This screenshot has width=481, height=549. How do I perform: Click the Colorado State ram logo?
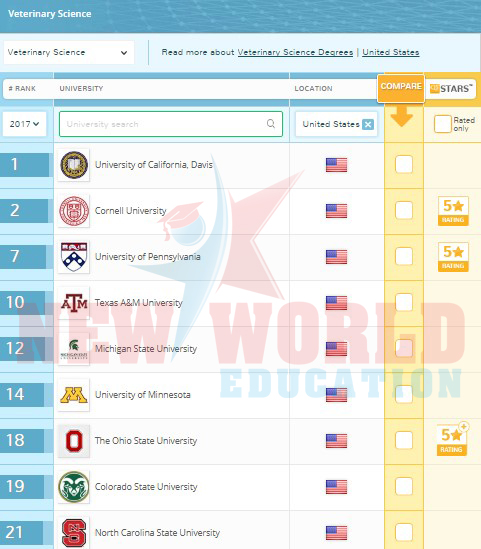pyautogui.click(x=74, y=487)
